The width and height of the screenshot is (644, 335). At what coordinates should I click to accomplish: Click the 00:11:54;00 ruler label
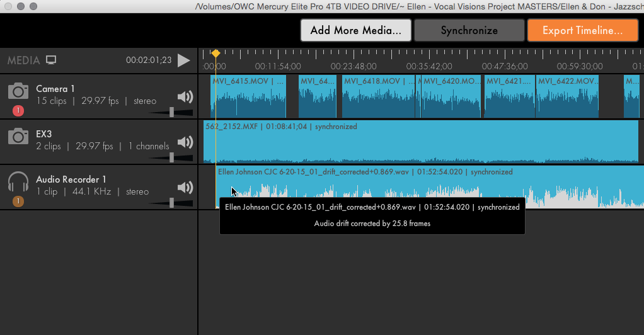coord(278,67)
